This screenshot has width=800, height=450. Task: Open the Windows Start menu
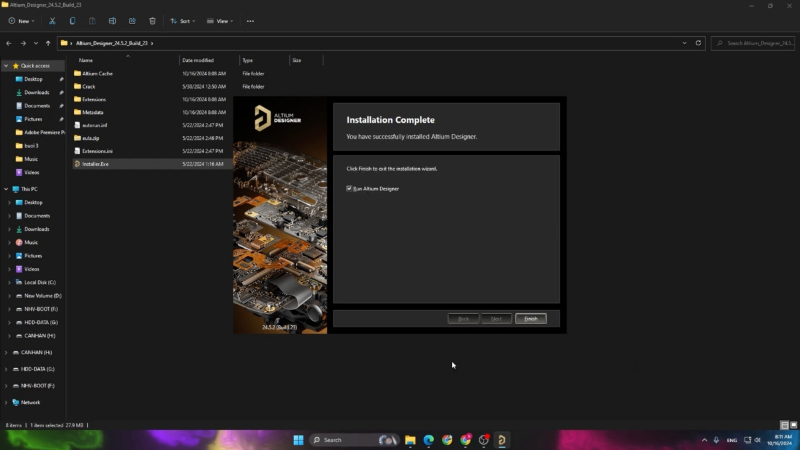tap(298, 440)
